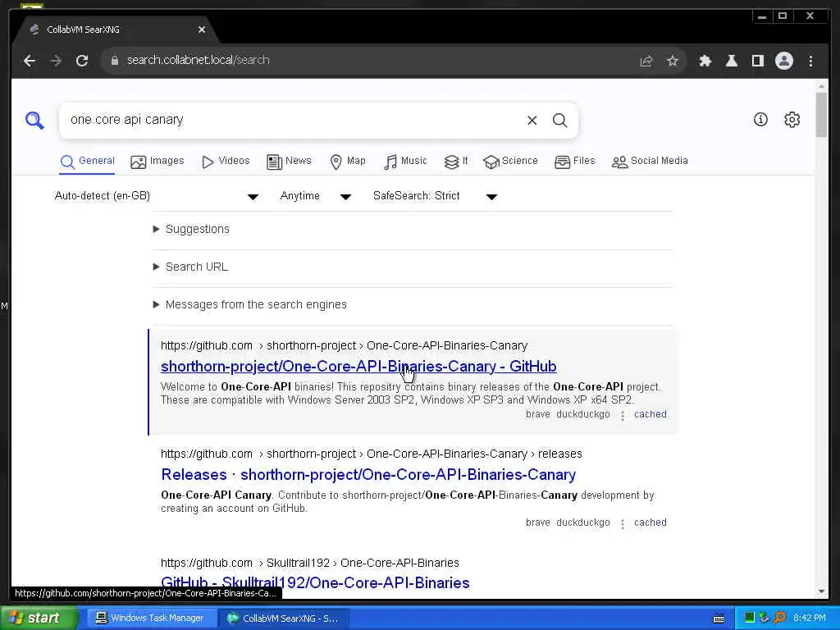Viewport: 840px width, 630px height.
Task: Open Auto-detect (en-GB) language dropdown
Action: point(157,196)
